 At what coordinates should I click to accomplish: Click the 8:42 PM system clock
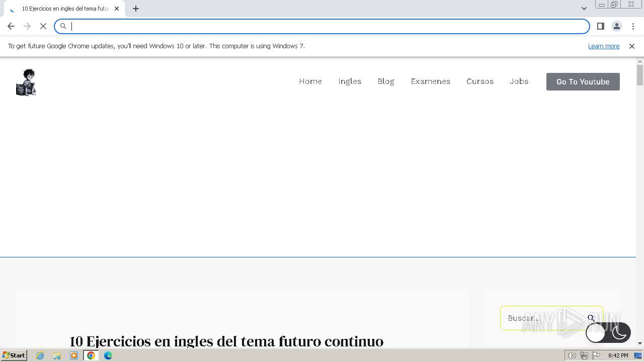(x=618, y=355)
